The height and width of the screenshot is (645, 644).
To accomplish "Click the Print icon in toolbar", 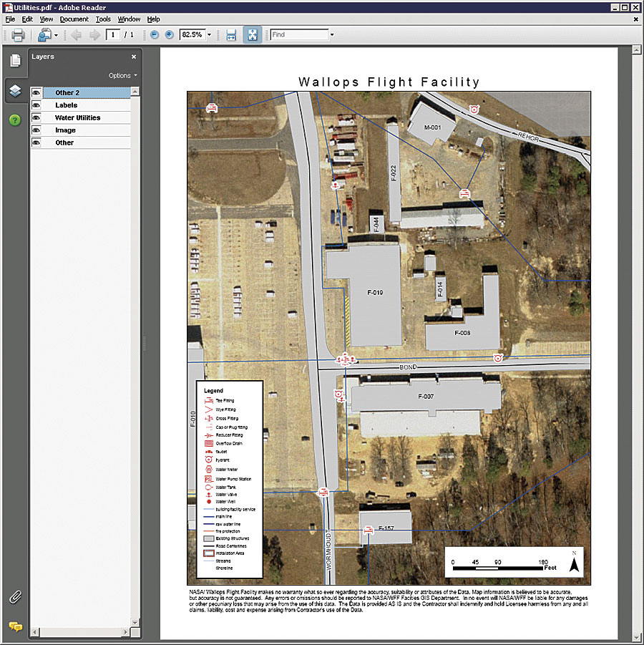I will click(17, 35).
